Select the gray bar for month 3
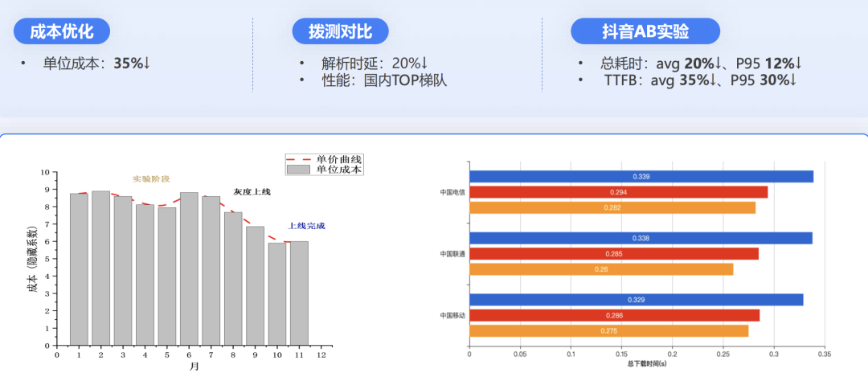Viewport: 868px width, 373px height. [123, 271]
